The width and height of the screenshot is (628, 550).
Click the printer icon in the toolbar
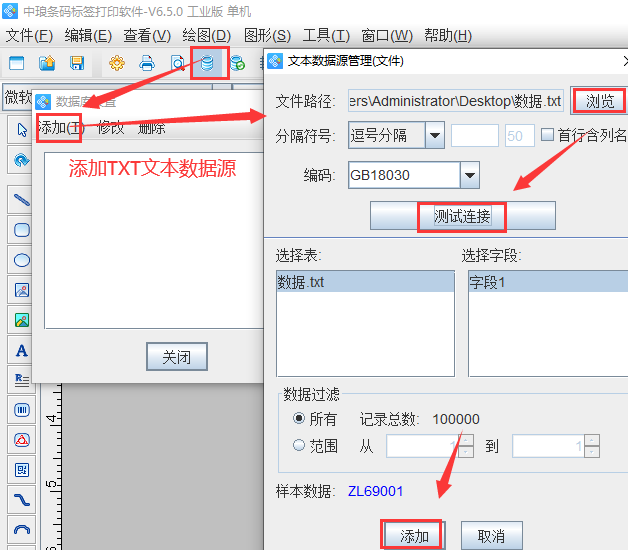[x=147, y=63]
